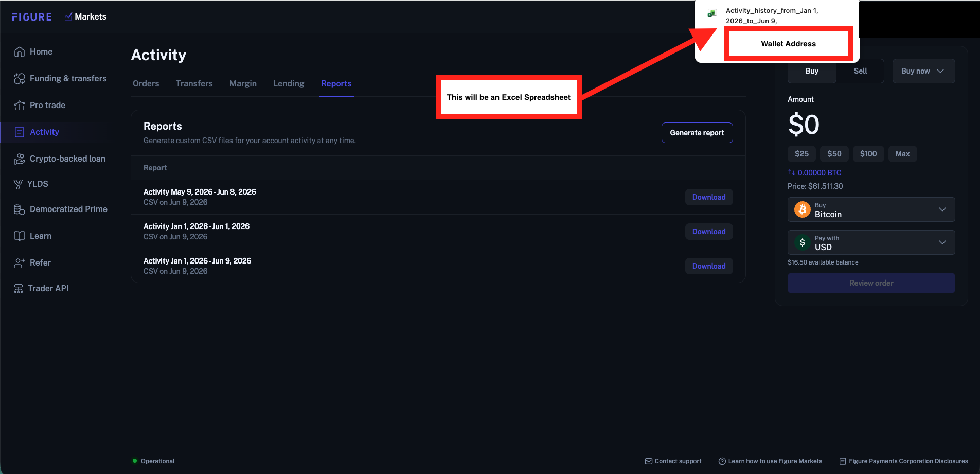Click the Refer person-plus icon
This screenshot has width=980, height=474.
click(x=20, y=263)
